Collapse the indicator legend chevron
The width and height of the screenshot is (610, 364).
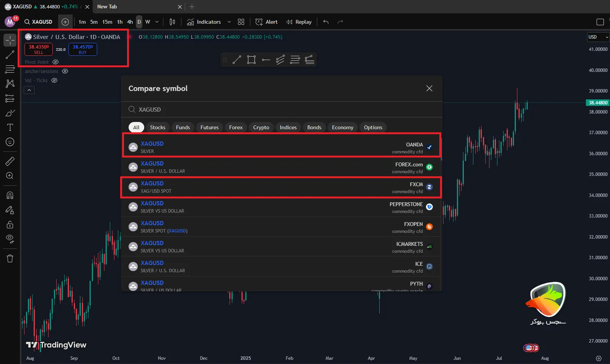pos(29,90)
